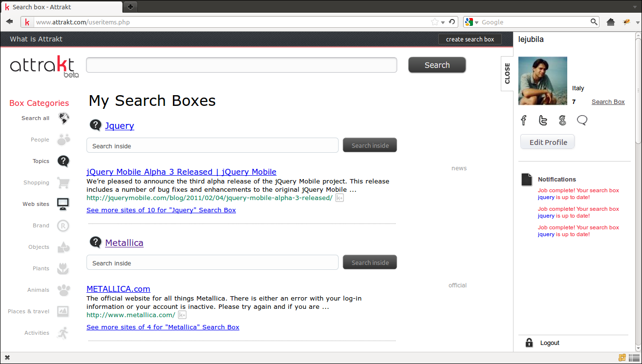Click the lejubila username text
This screenshot has height=364, width=642.
(531, 40)
